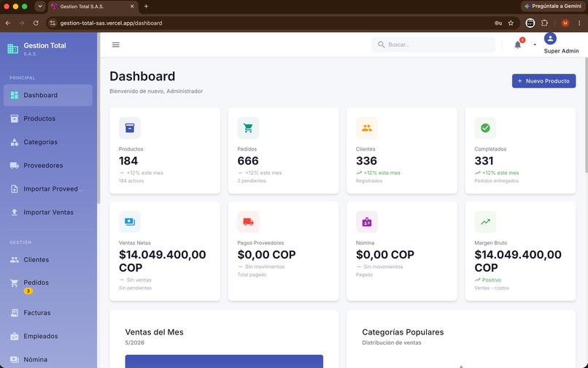Image resolution: width=588 pixels, height=368 pixels.
Task: Click the browser back arrow
Action: (8, 23)
